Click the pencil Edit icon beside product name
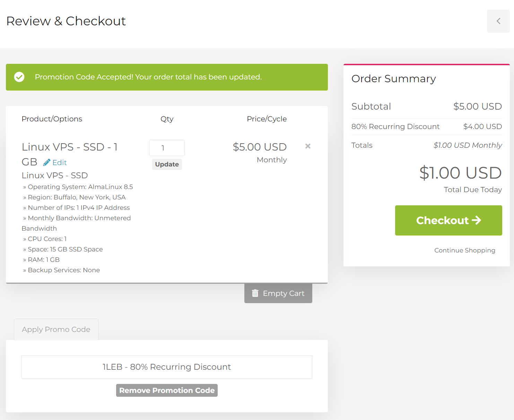Image resolution: width=514 pixels, height=420 pixels. [x=47, y=162]
